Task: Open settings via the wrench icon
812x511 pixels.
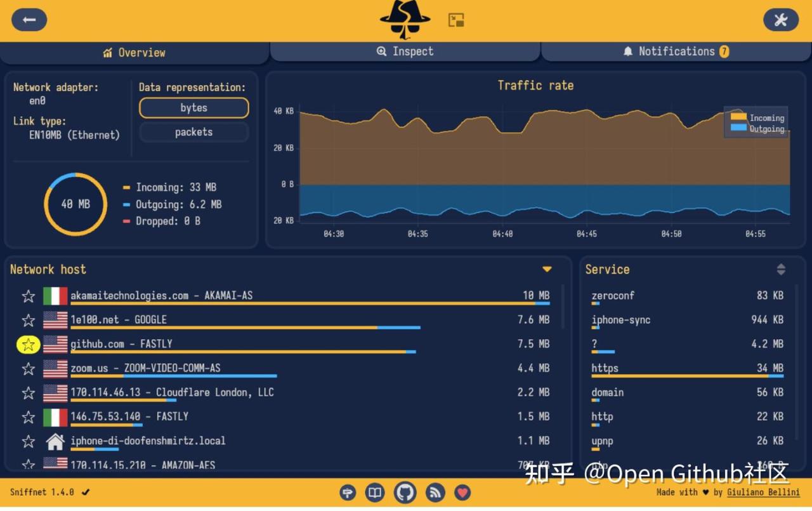Action: pyautogui.click(x=781, y=20)
